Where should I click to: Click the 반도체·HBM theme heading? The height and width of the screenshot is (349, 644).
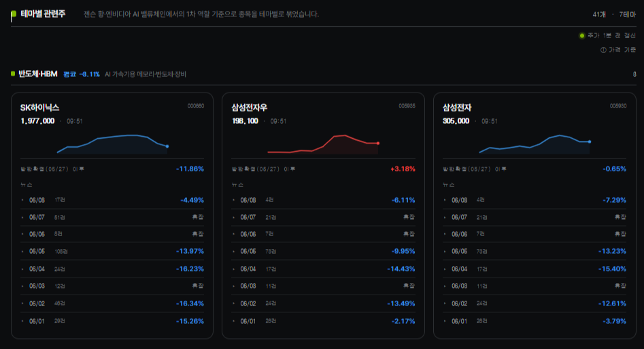[38, 74]
